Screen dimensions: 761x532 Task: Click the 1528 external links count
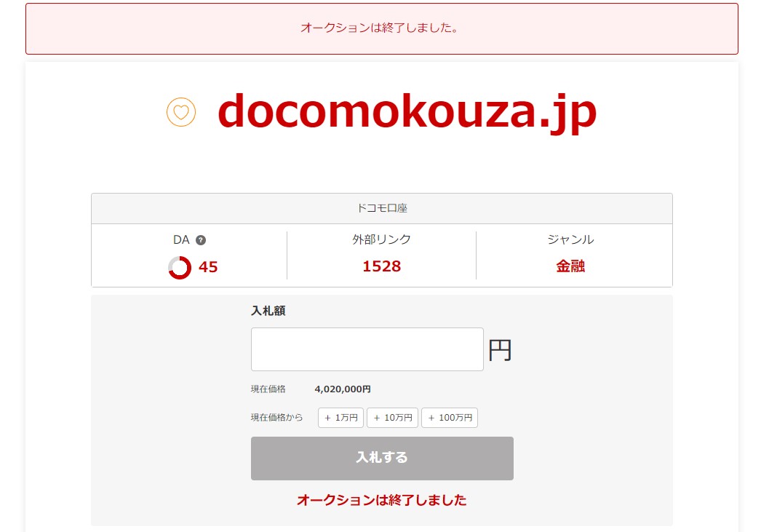click(382, 266)
